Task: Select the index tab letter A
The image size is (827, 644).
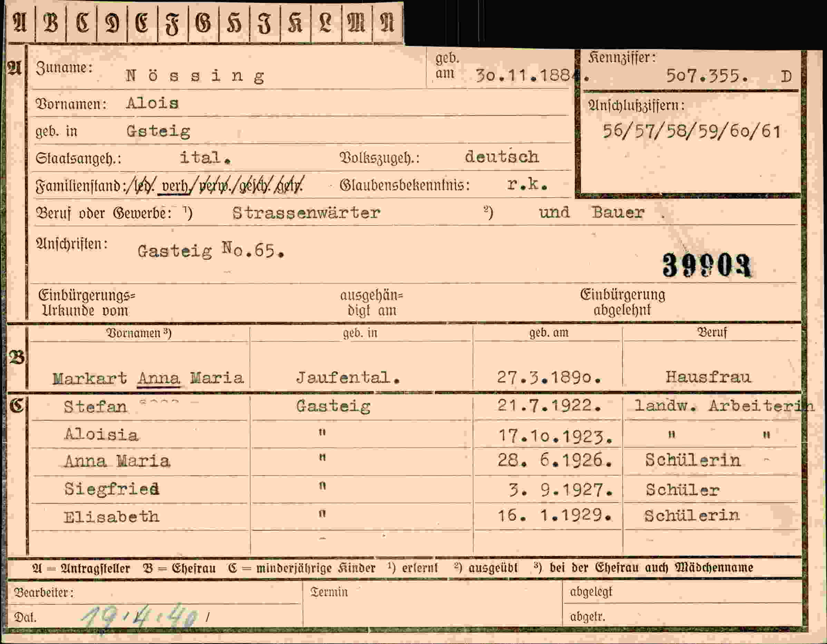Action: [20, 23]
